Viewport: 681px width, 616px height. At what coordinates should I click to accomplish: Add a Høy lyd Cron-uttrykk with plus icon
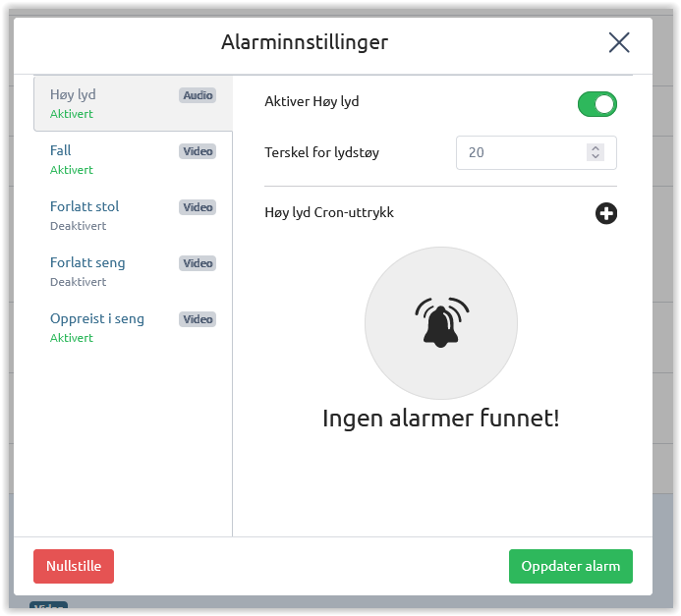(x=606, y=213)
